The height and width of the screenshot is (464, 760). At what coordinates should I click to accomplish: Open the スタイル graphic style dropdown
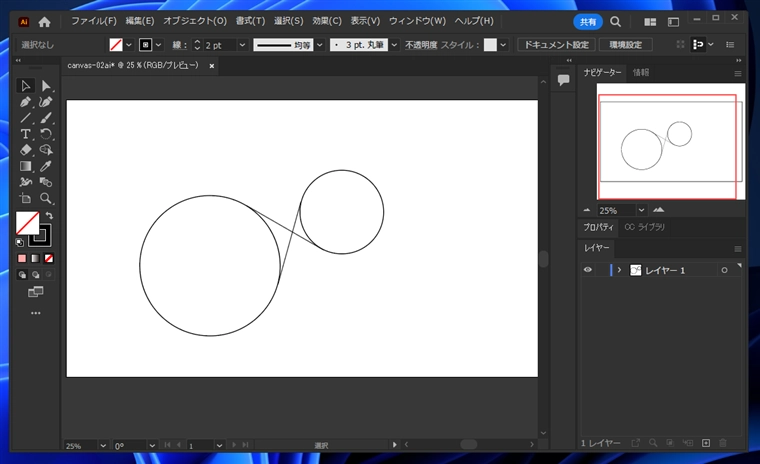[x=503, y=45]
